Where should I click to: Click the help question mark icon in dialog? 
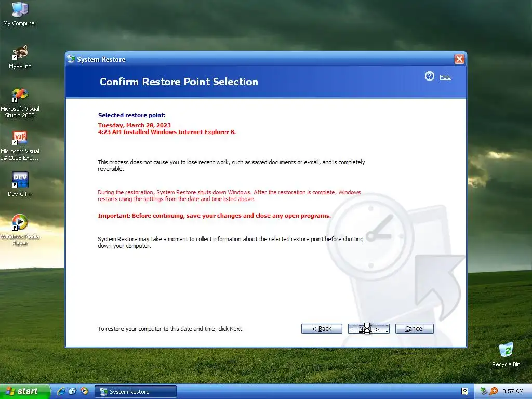[x=430, y=76]
